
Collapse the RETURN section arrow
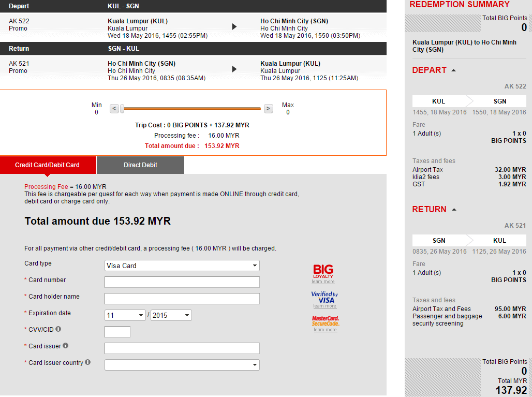pos(454,210)
